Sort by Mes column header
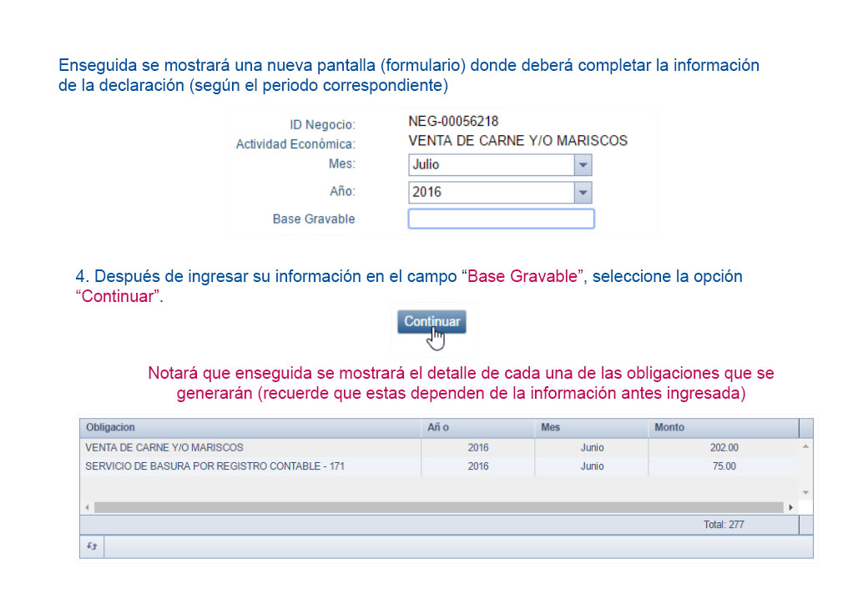 [591, 428]
